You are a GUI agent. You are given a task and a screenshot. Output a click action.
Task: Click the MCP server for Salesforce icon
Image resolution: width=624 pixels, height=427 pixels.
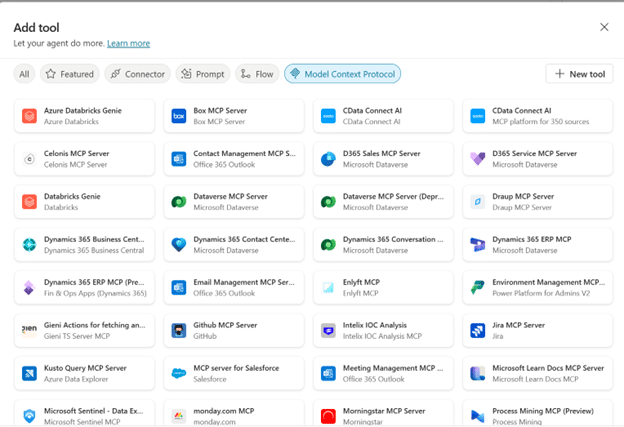179,373
